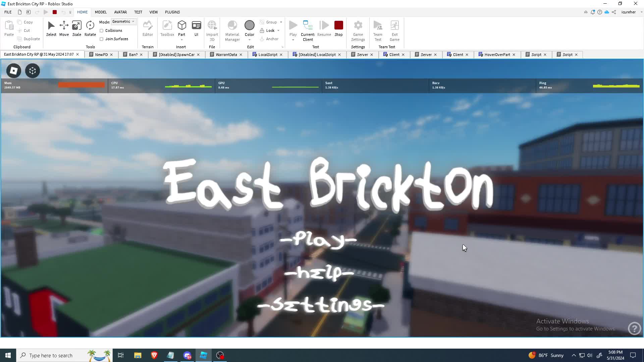The image size is (644, 362).
Task: Toggle the Join Surfaces checkbox
Action: [x=102, y=39]
